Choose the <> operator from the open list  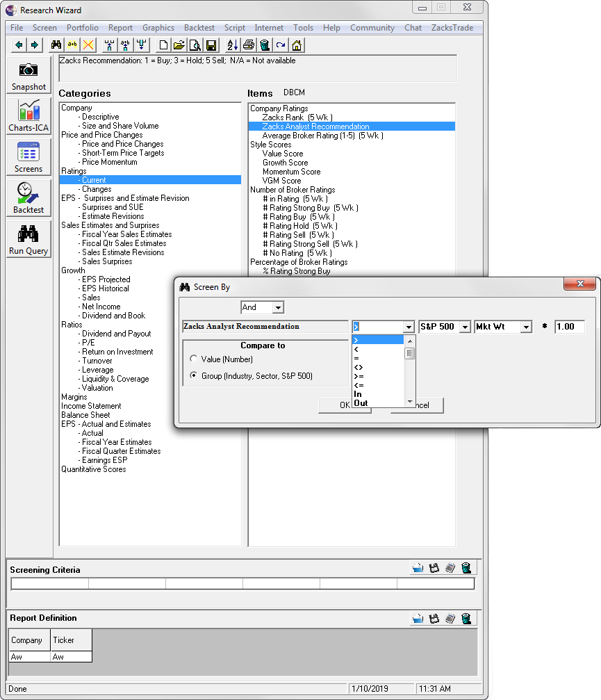click(359, 367)
